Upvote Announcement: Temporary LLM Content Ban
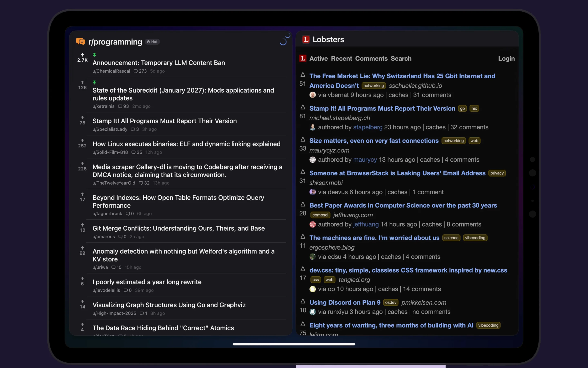The image size is (588, 368). point(82,55)
